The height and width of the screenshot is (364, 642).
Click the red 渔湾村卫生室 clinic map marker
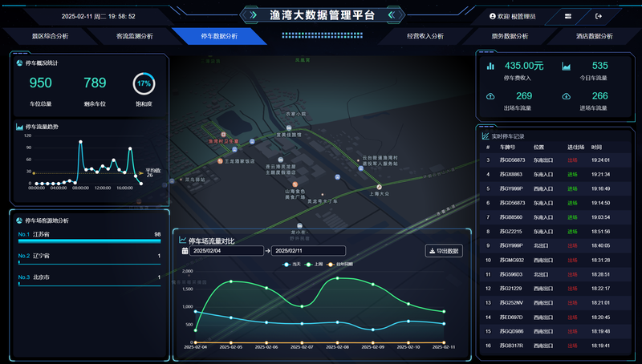[223, 135]
